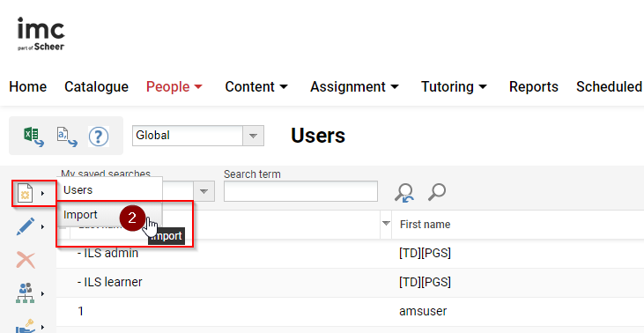
Task: Click the group hierarchy icon
Action: point(26,293)
